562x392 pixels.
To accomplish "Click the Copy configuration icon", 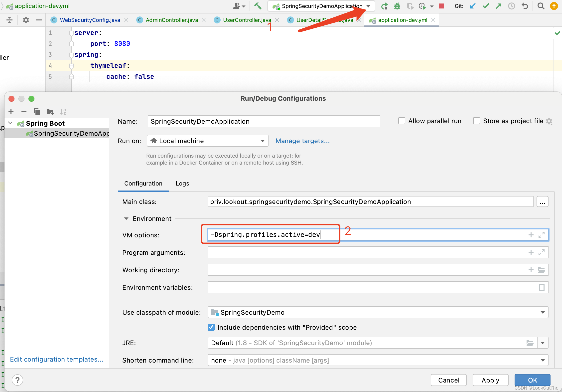I will tap(37, 112).
